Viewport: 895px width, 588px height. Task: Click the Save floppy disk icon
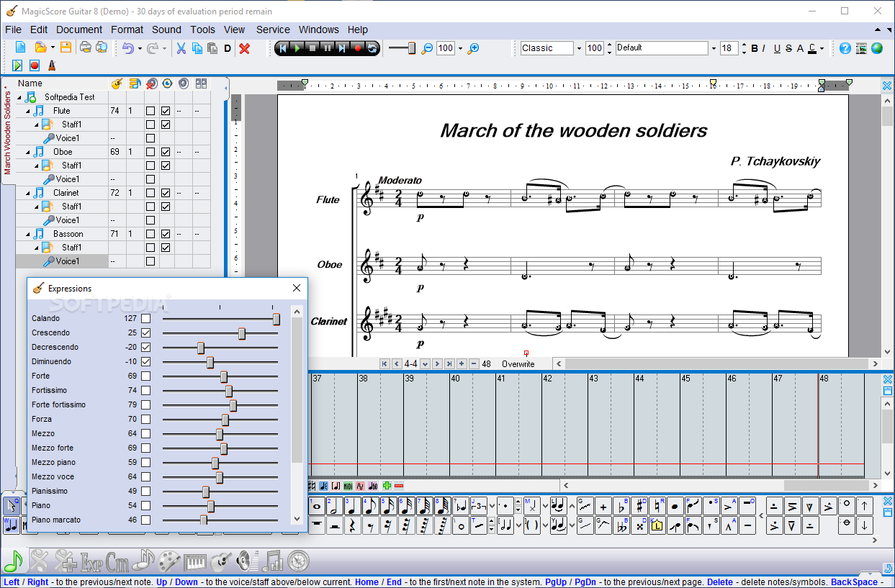coord(66,48)
